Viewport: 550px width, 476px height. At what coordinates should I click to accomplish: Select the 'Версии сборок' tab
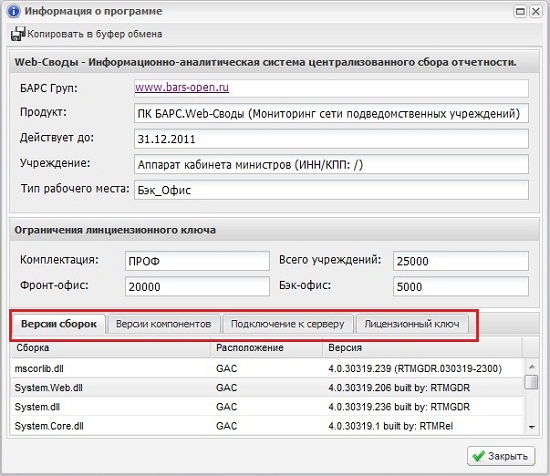coord(59,324)
